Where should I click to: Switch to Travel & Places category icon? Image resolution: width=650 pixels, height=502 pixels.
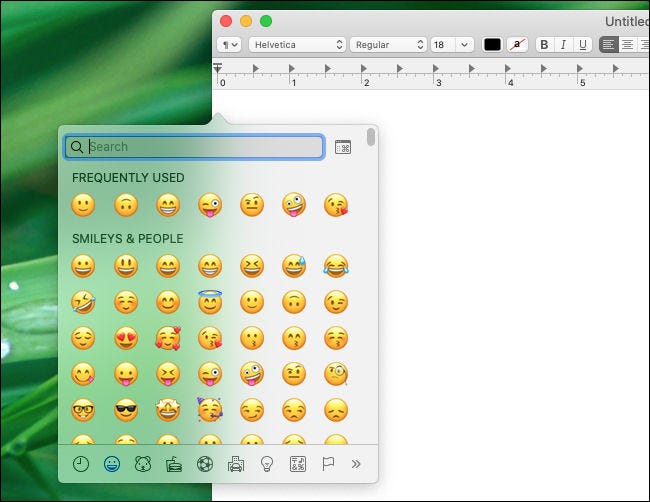pos(236,464)
